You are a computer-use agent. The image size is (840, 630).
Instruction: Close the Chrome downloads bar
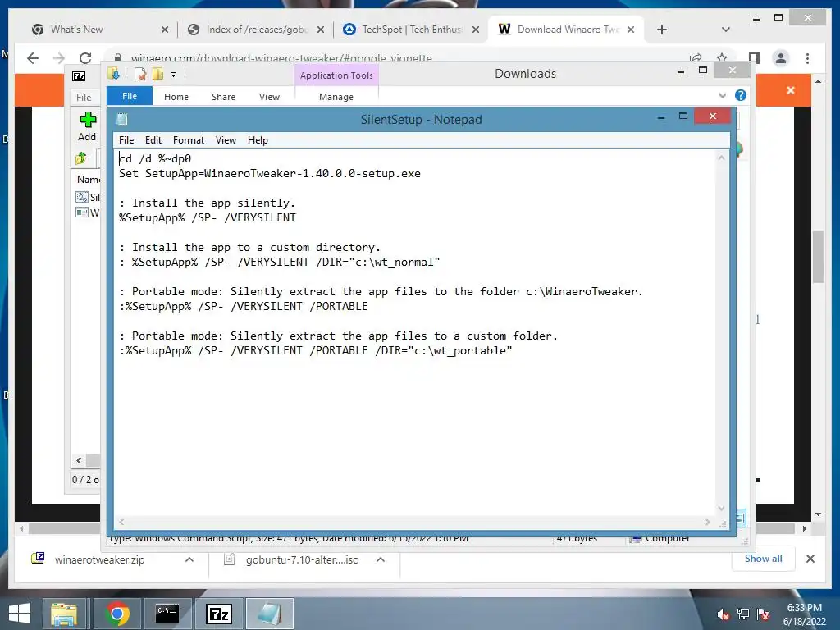(x=810, y=559)
